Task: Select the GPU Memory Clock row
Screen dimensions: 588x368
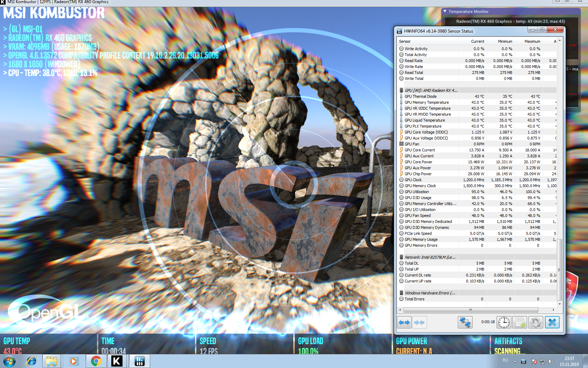Action: click(x=477, y=186)
